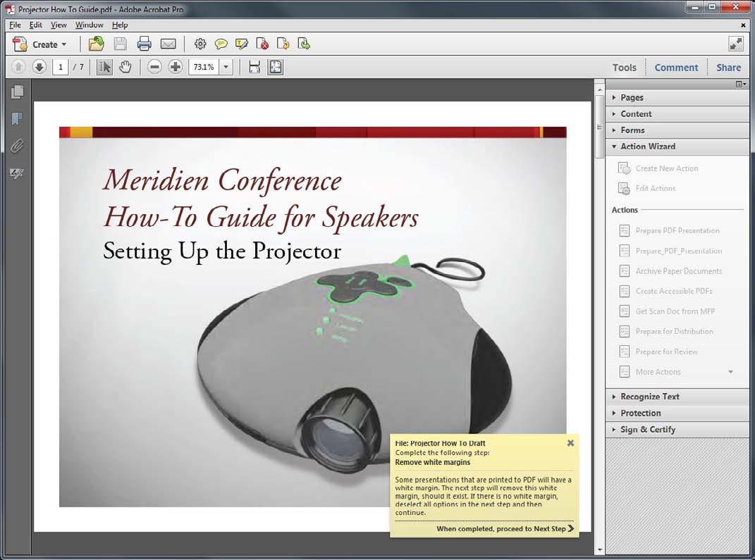Click the Edit Actions icon
This screenshot has width=755, height=560.
[624, 189]
